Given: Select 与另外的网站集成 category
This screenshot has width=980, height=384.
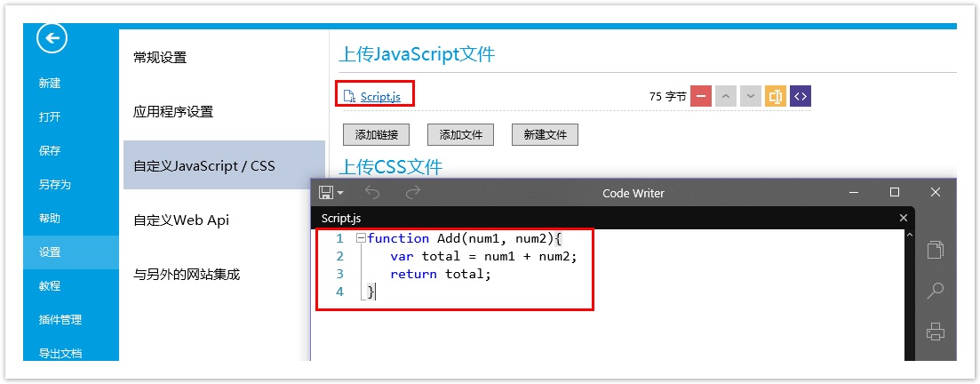Looking at the screenshot, I should (187, 274).
